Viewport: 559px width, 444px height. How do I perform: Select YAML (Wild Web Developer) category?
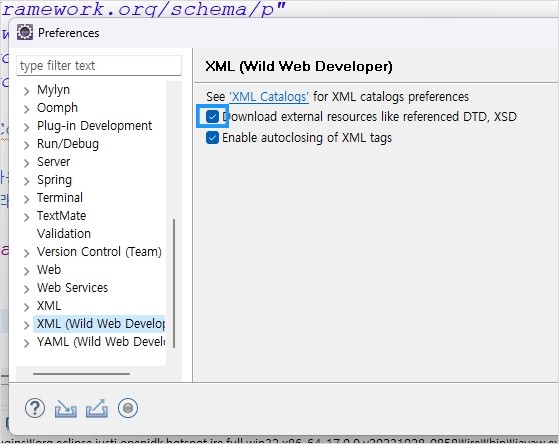[x=101, y=342]
